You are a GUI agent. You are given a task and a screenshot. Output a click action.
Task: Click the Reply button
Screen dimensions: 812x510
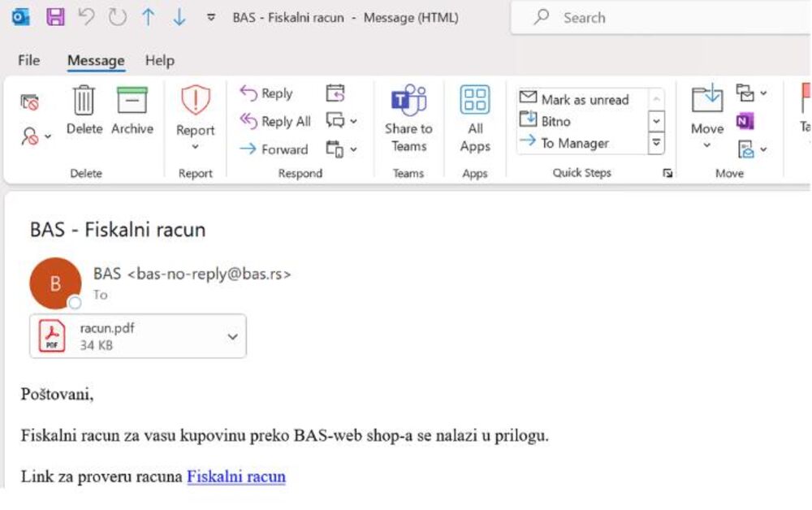[x=266, y=93]
